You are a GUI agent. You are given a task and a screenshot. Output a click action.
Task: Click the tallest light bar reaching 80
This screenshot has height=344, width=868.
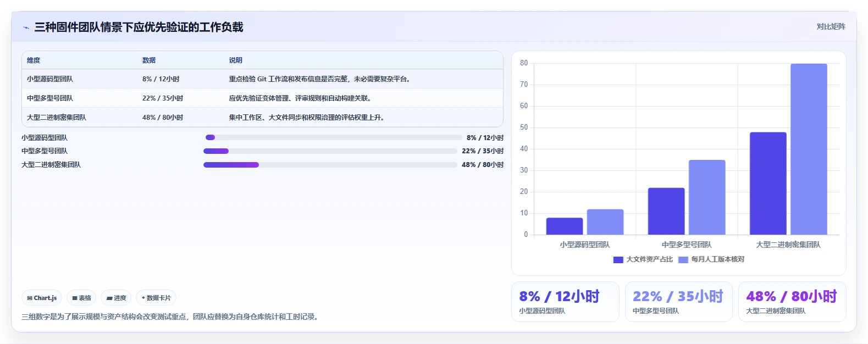(x=809, y=149)
